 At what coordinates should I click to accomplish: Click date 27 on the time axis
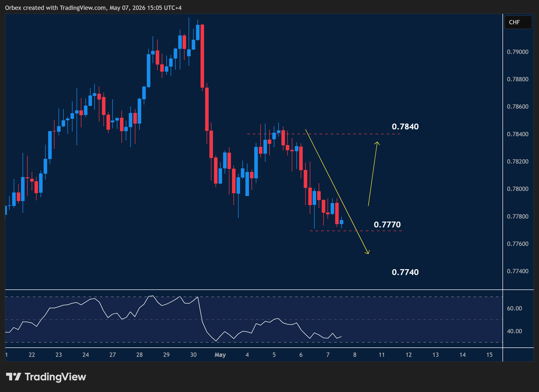coord(113,355)
